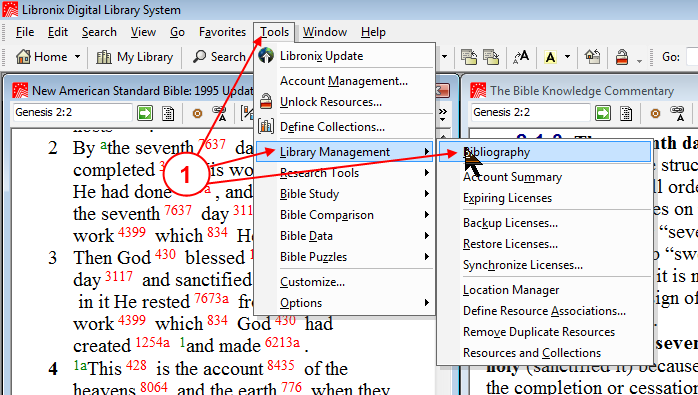
Task: Choose Account Summary in the submenu
Action: pyautogui.click(x=545, y=177)
